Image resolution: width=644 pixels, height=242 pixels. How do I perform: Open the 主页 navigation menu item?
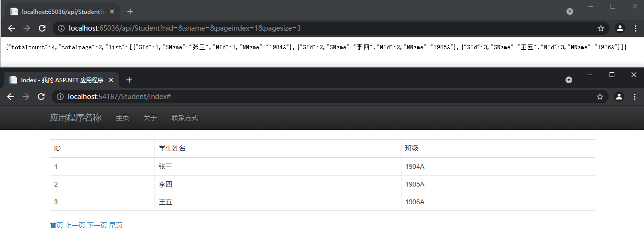click(x=122, y=118)
